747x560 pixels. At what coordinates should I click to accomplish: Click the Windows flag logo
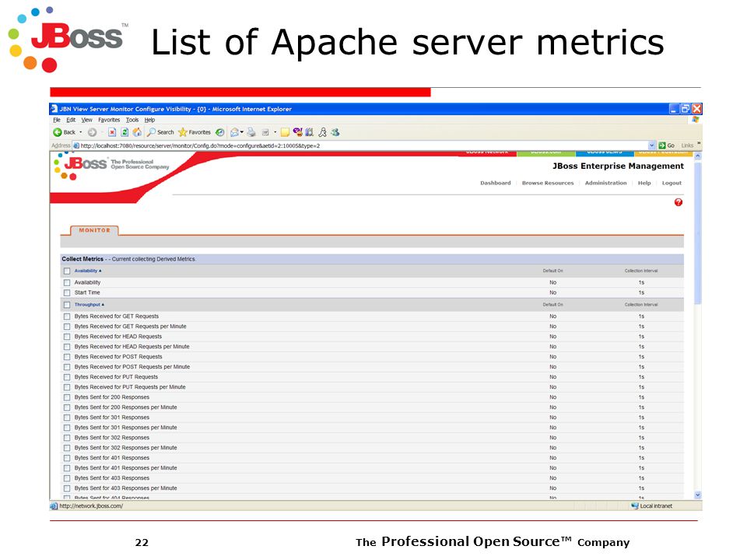pos(696,120)
